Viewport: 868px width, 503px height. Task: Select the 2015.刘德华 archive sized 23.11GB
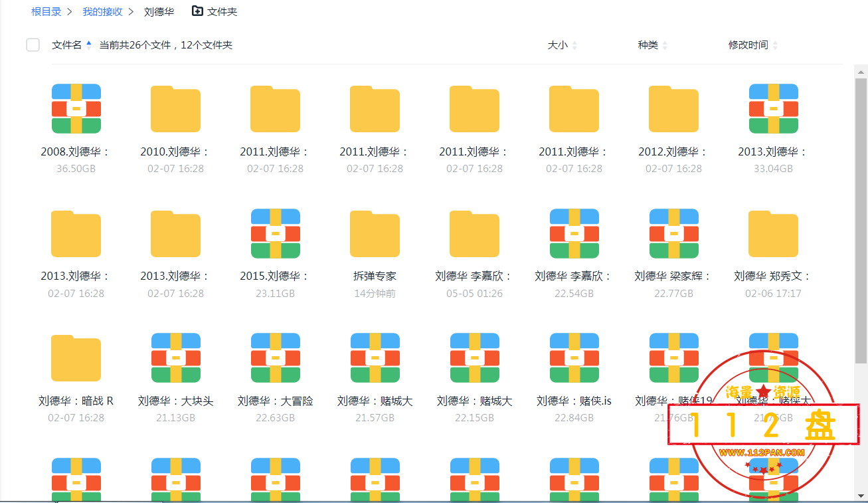275,233
